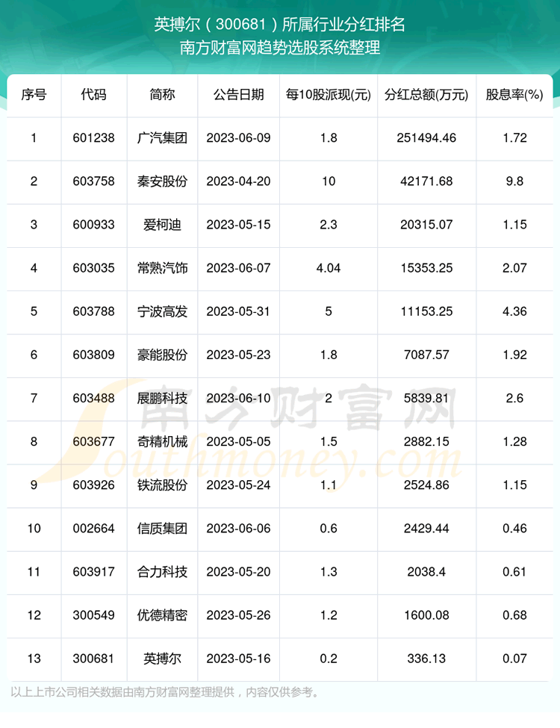Click the 简称 column header
Screen dimensions: 560x728
click(x=162, y=95)
